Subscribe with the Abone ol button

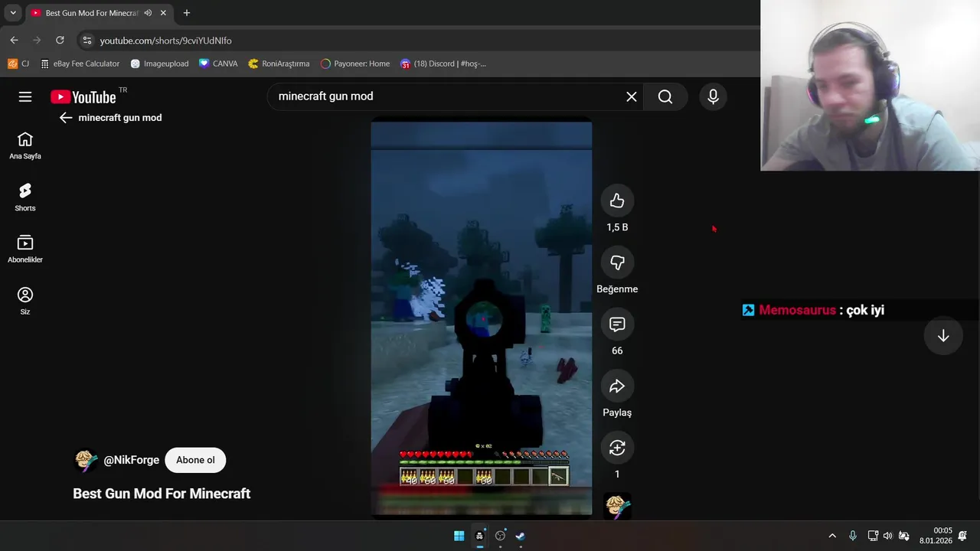tap(195, 460)
